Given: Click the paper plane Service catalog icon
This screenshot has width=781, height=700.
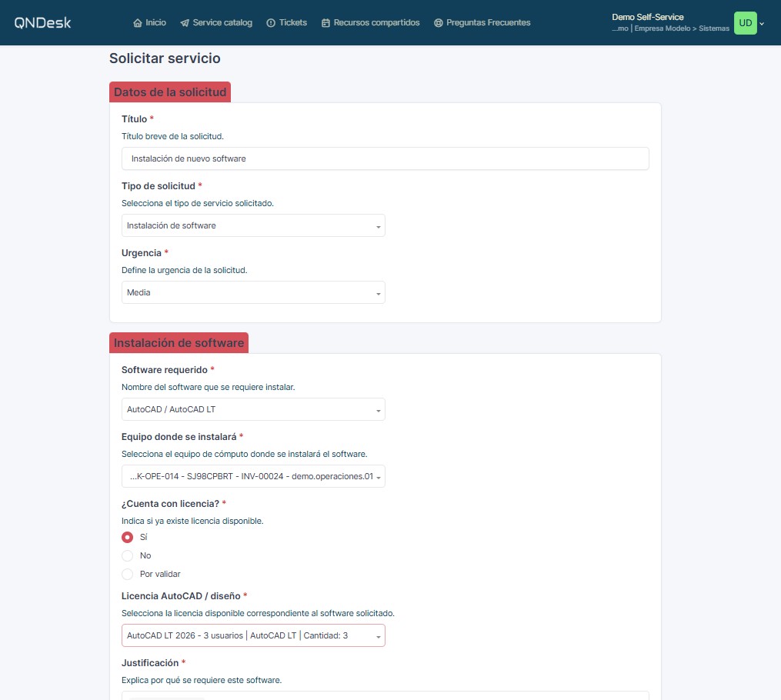Looking at the screenshot, I should coord(185,23).
